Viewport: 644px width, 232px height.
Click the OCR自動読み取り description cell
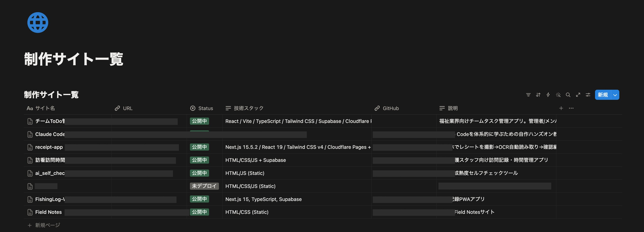[496, 147]
